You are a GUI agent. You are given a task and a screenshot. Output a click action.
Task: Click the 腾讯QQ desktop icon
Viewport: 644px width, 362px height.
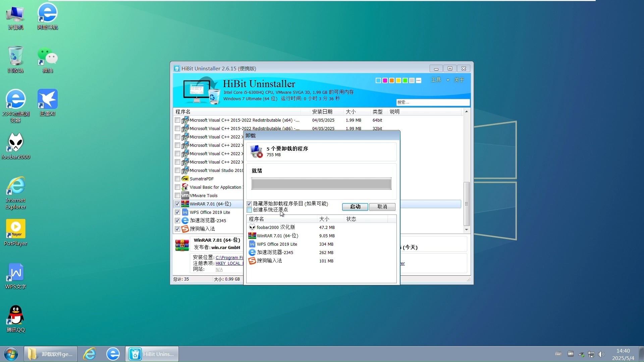pos(15,315)
